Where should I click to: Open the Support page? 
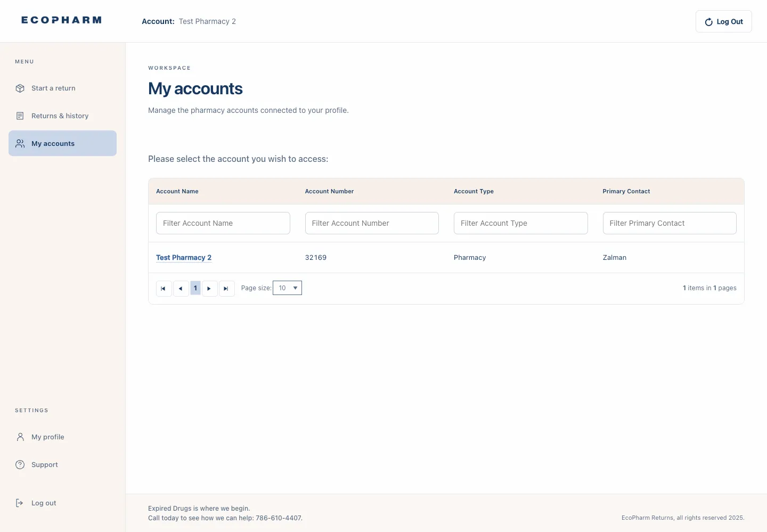(62, 465)
